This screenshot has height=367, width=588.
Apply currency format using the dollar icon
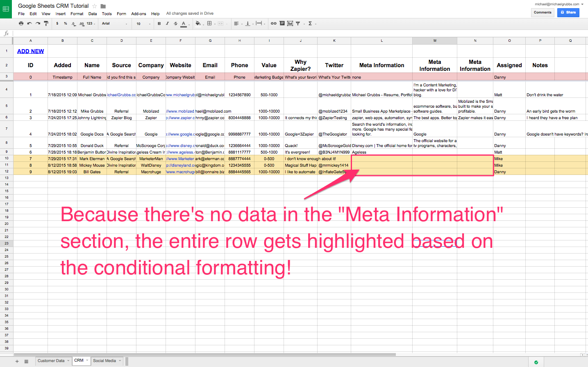[x=57, y=23]
